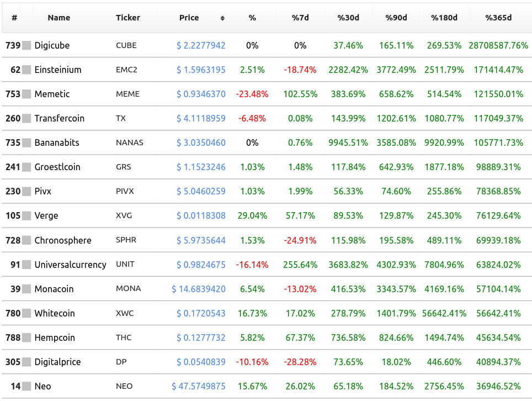Open Digicube price link $ 2.2277942

coord(201,45)
